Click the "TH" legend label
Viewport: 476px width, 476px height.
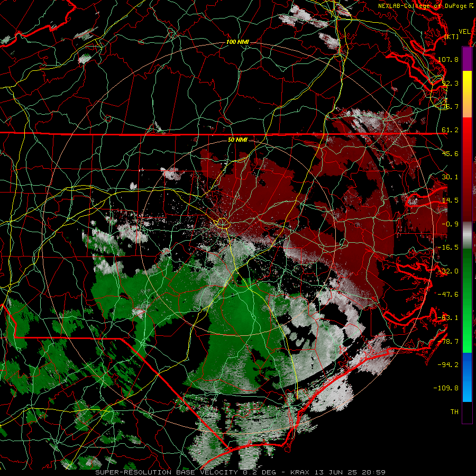454,412
